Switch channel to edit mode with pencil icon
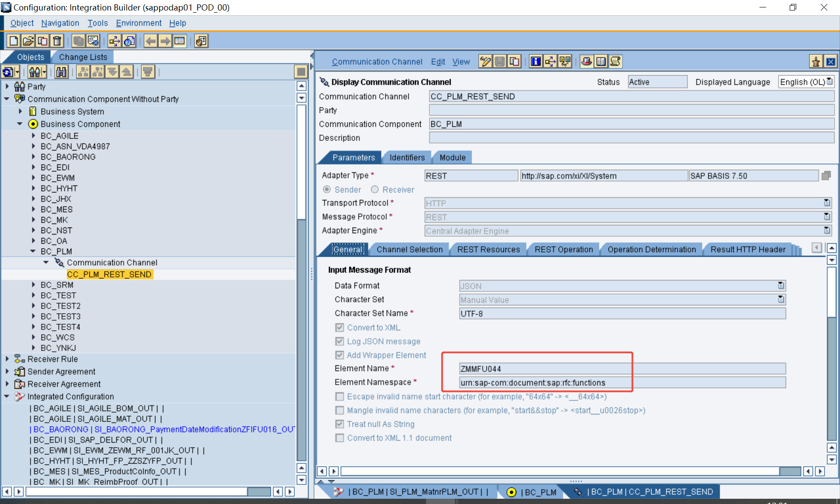 pyautogui.click(x=485, y=62)
